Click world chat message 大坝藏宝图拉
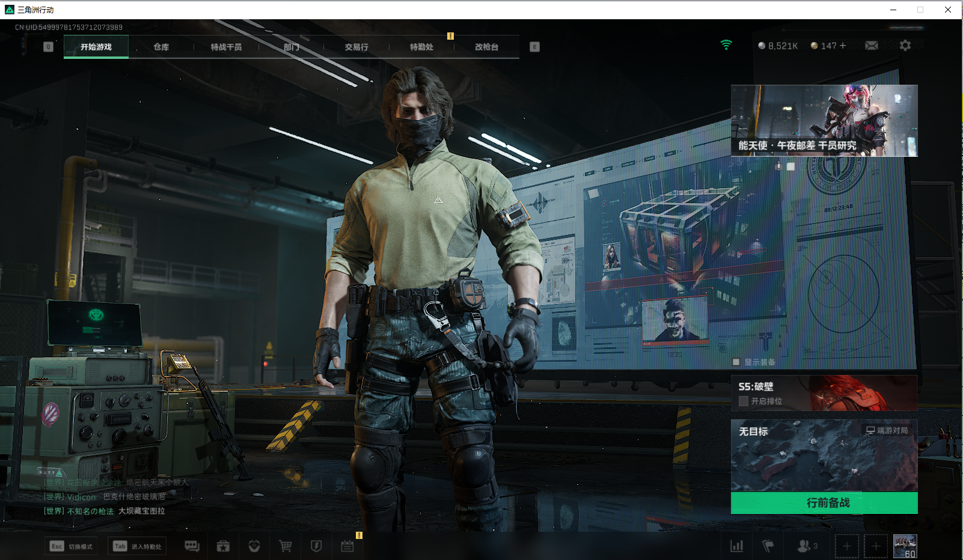 point(141,511)
